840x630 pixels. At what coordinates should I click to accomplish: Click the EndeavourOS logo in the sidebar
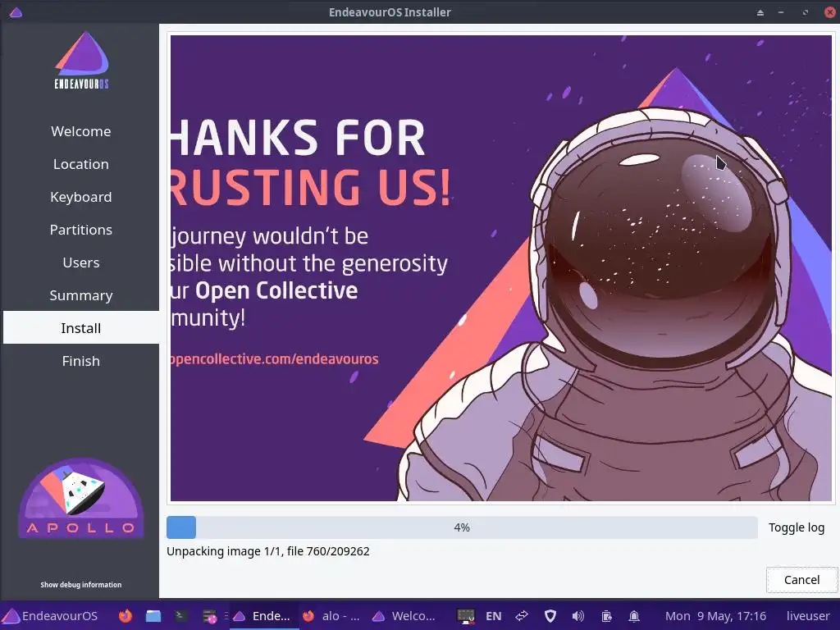pyautogui.click(x=81, y=60)
